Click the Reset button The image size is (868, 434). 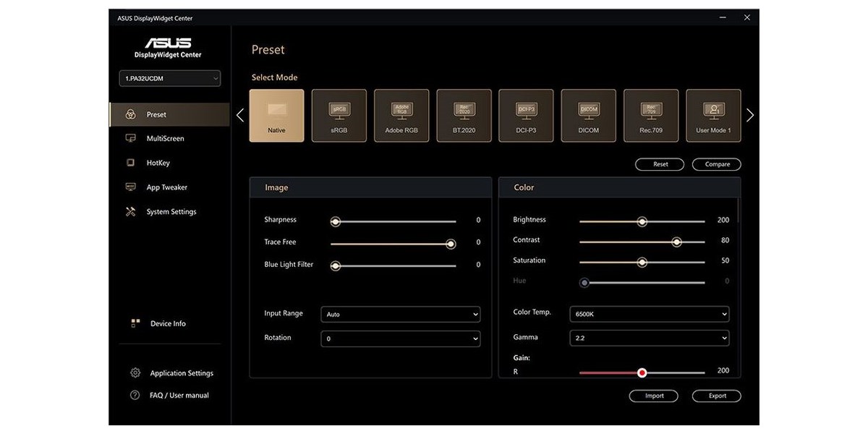[x=660, y=164]
